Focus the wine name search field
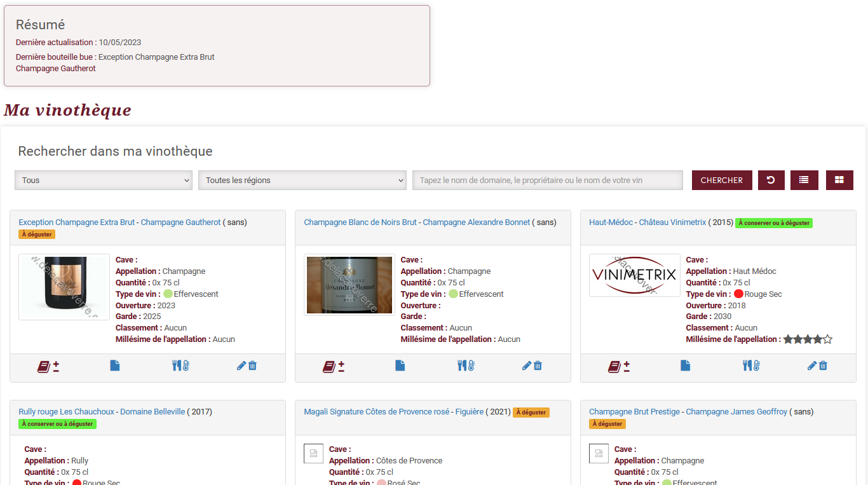Viewport: 868px width, 485px height. [547, 180]
